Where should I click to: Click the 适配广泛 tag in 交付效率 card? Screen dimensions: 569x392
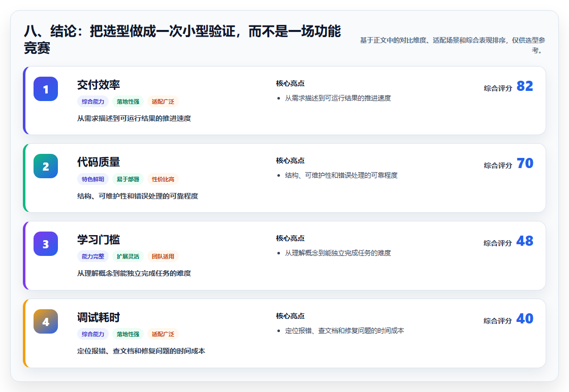pos(163,102)
